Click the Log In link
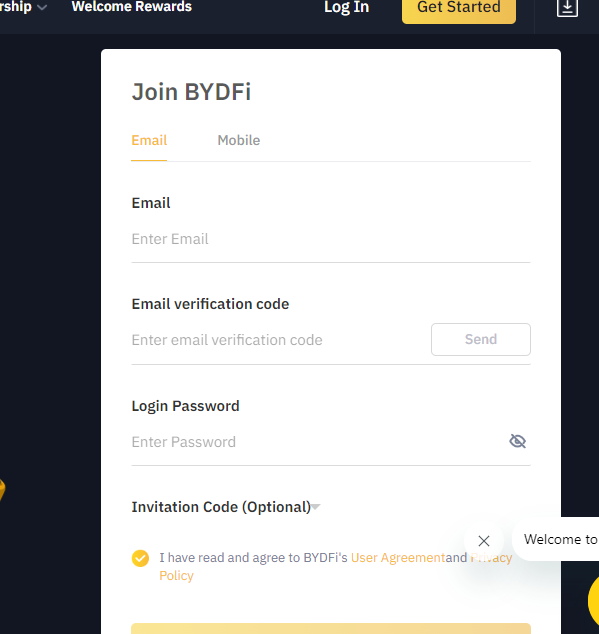Viewport: 599px width, 634px height. click(x=347, y=7)
